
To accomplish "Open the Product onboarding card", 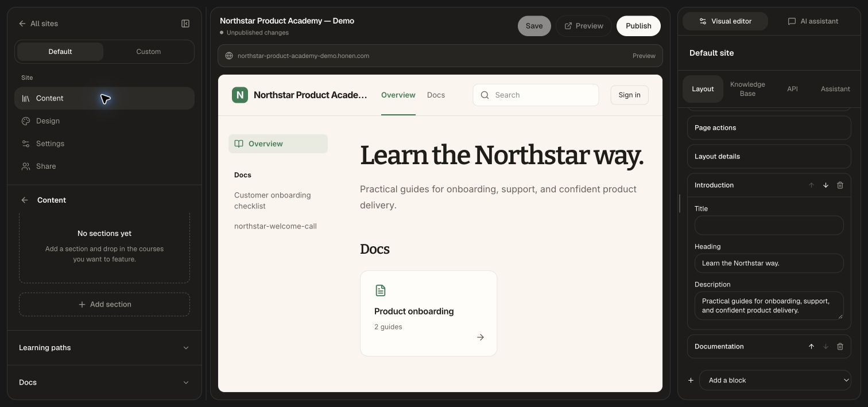I will pyautogui.click(x=428, y=313).
